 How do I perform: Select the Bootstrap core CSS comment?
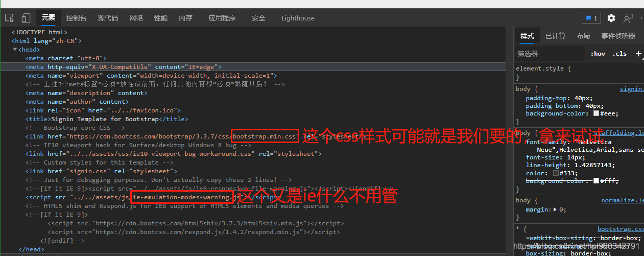75,128
